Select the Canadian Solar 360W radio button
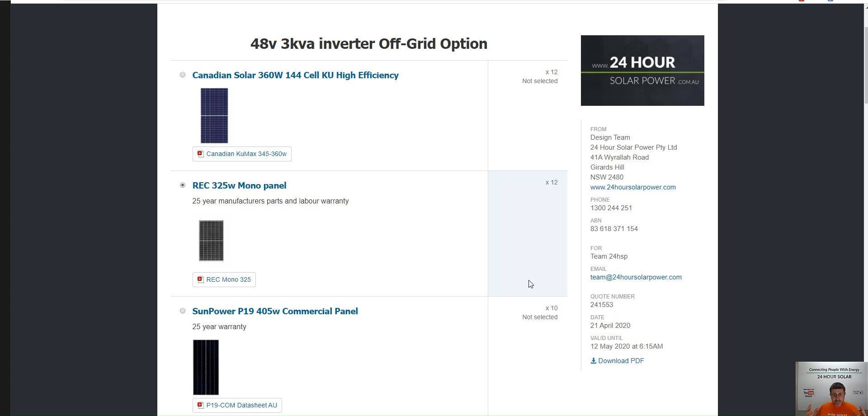This screenshot has width=868, height=416. (183, 75)
